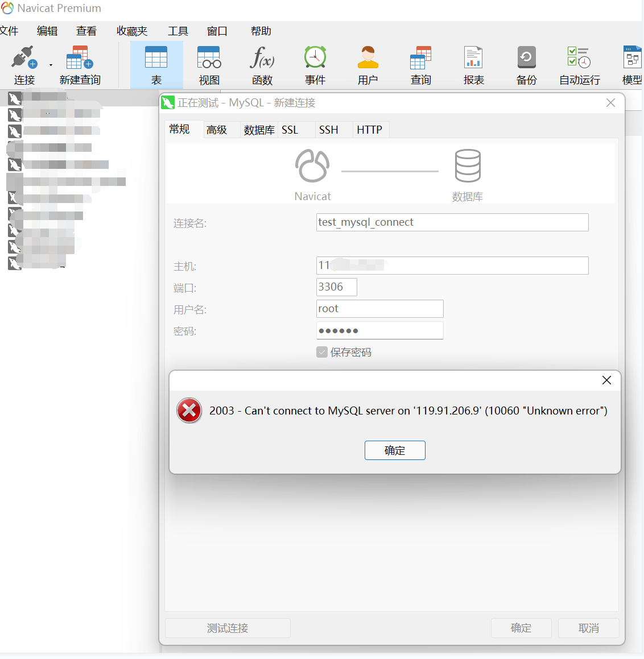Switch to the Advanced (高级) tab
Image resolution: width=644 pixels, height=659 pixels.
[x=217, y=130]
